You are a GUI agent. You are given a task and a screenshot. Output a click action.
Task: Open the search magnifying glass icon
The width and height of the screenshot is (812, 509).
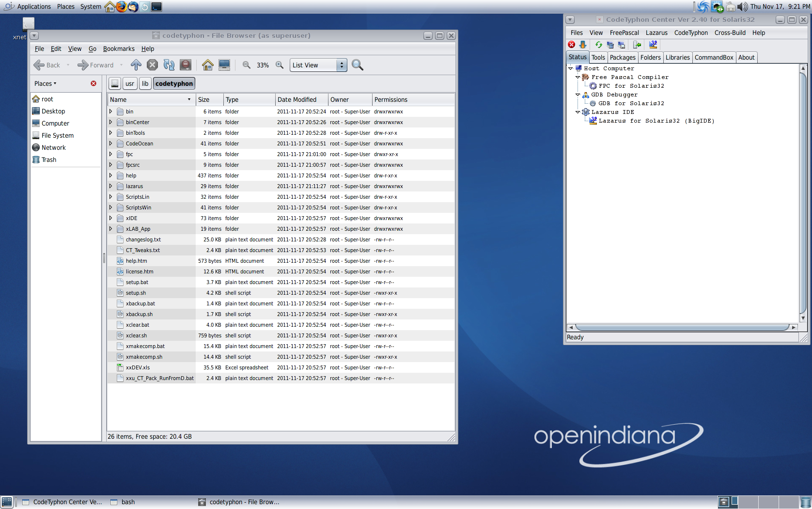[358, 65]
